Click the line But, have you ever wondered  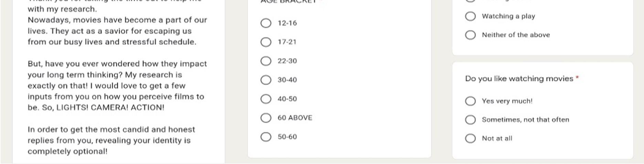click(x=117, y=64)
